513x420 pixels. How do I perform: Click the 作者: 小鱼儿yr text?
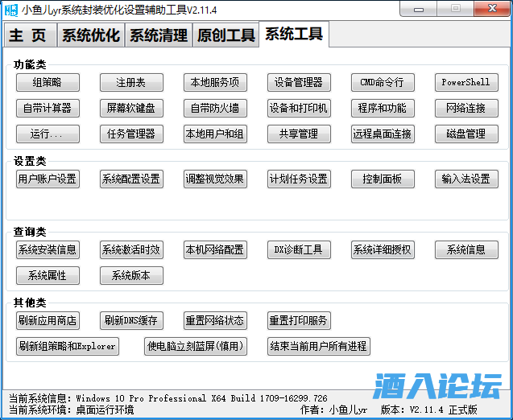tap(333, 410)
